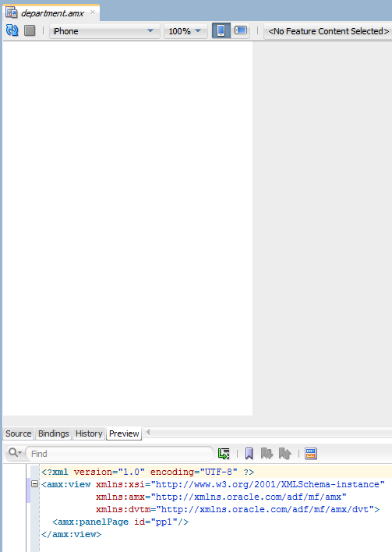Screen dimensions: 392x552
Task: Click the department.amx file icon in tab
Action: pos(11,13)
